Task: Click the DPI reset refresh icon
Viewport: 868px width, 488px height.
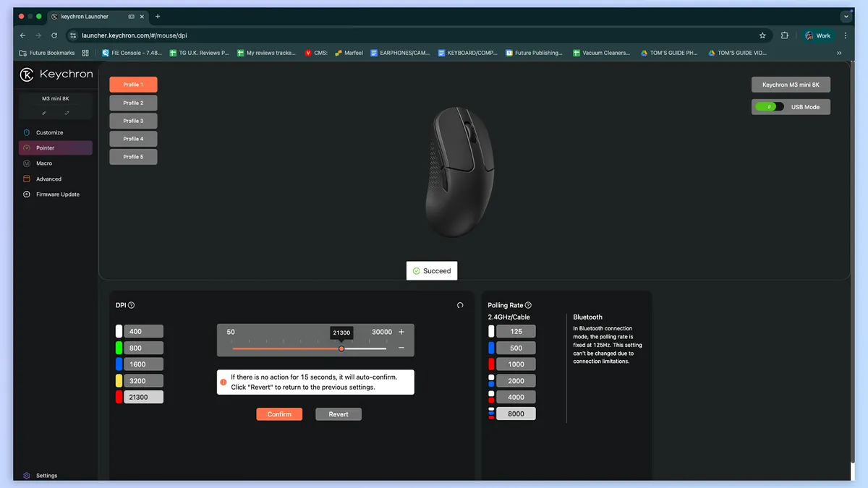Action: tap(460, 305)
